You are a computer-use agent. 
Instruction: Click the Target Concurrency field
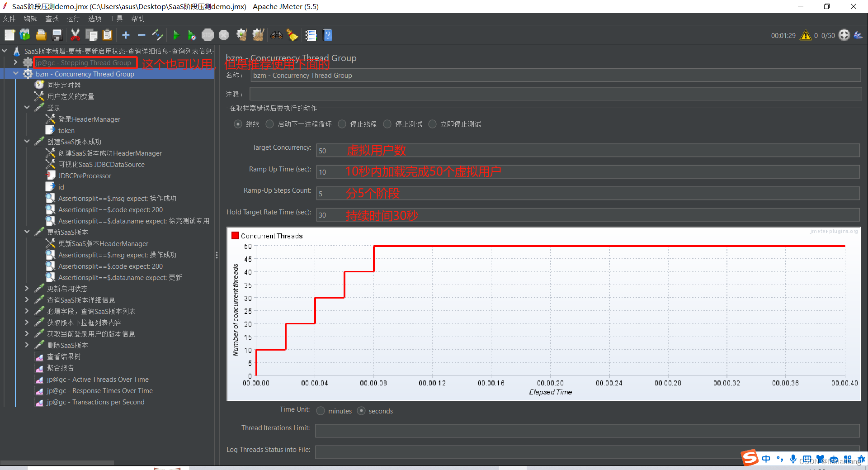588,151
